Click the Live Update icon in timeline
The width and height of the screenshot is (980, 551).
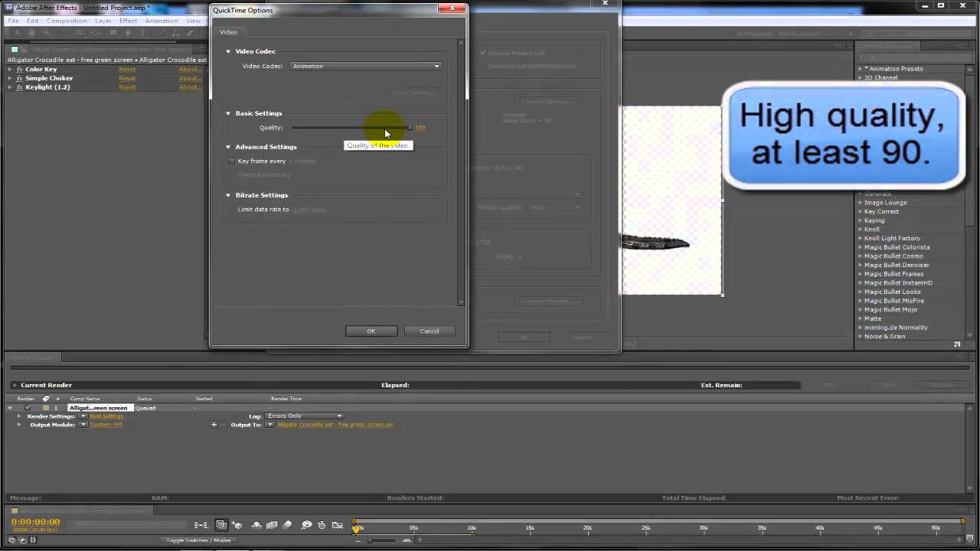[x=221, y=525]
